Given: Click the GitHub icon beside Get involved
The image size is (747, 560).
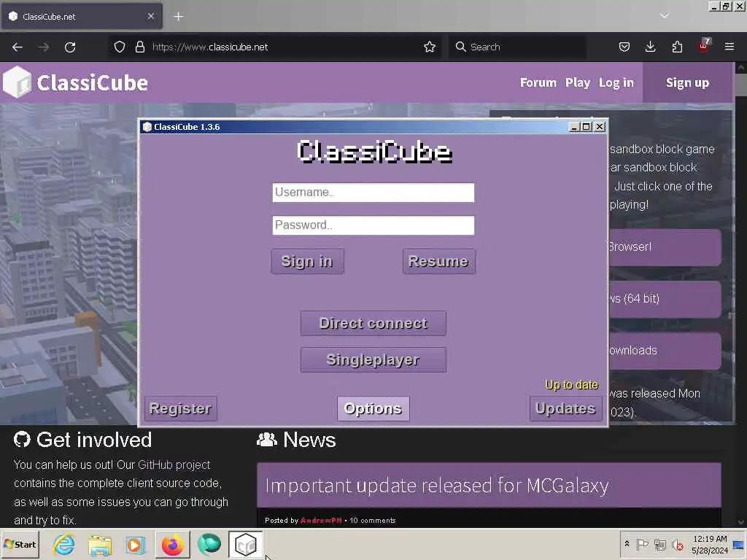Looking at the screenshot, I should click(22, 440).
